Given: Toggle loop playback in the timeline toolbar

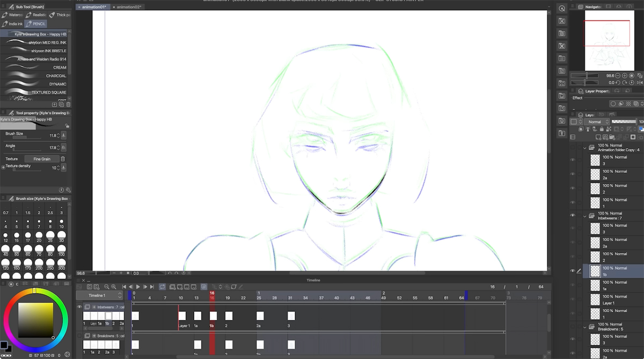Looking at the screenshot, I should [162, 287].
